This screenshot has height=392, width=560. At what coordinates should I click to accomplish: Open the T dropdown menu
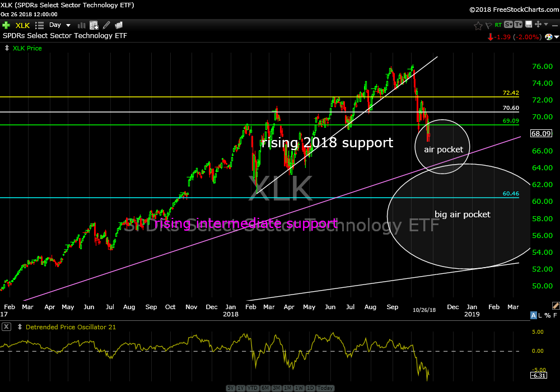[518, 25]
